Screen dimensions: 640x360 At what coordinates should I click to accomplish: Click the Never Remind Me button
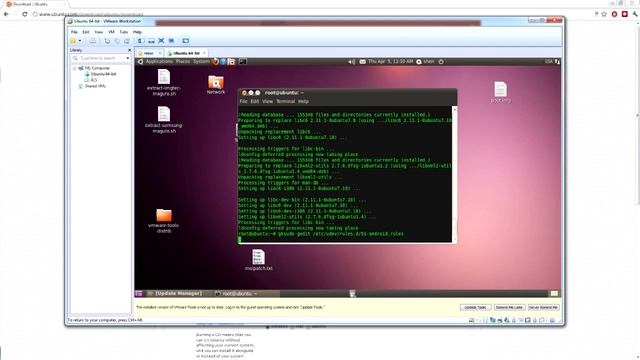(x=543, y=307)
